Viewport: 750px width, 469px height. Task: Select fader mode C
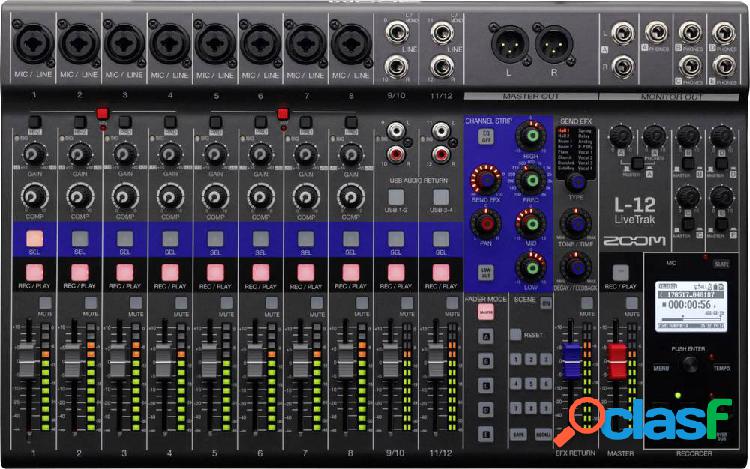click(485, 385)
